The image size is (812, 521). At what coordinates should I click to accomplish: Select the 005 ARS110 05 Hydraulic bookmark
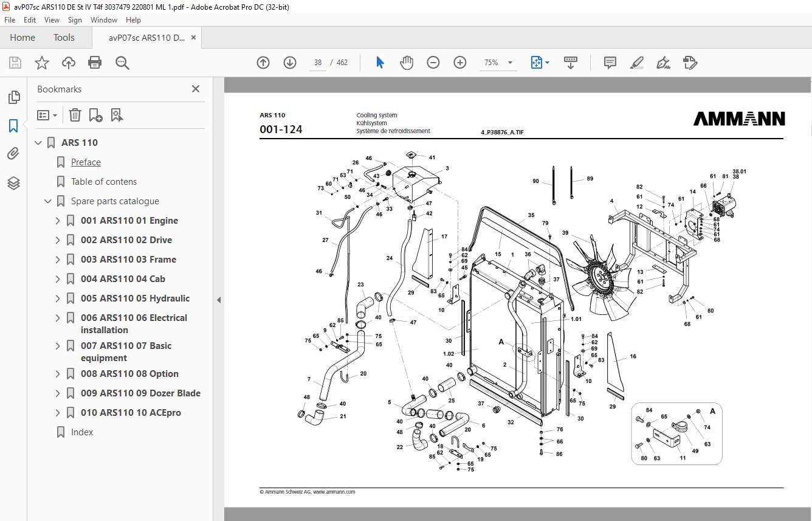[x=135, y=298]
